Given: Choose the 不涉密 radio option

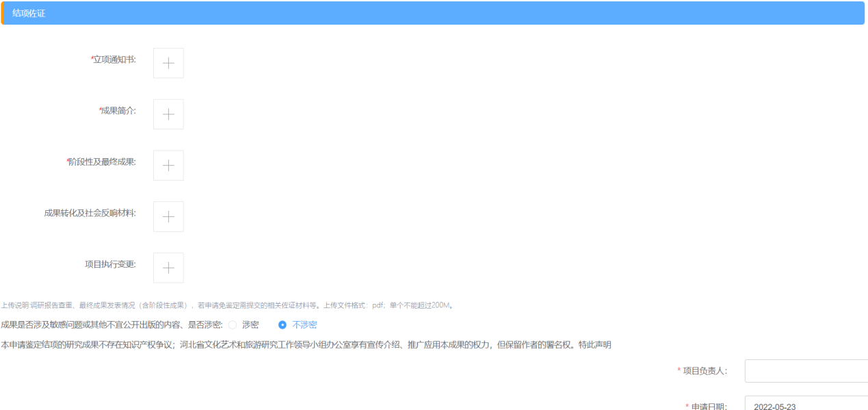Looking at the screenshot, I should 282,325.
